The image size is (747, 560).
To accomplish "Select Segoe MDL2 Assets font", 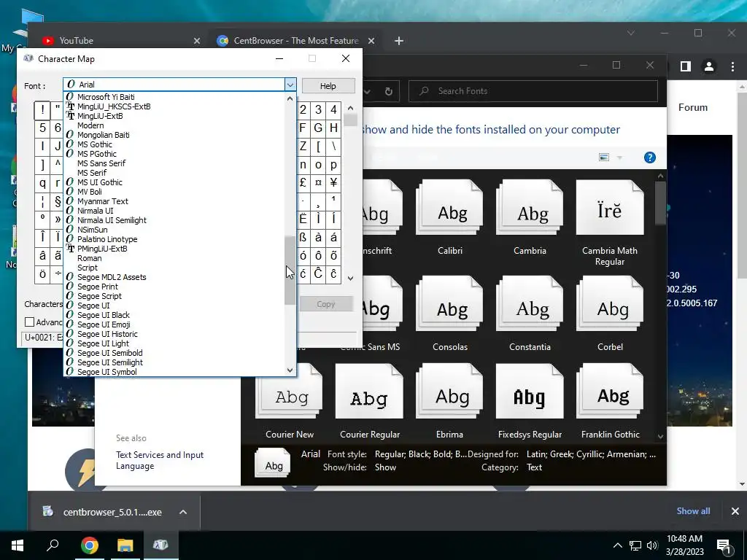I will [112, 276].
